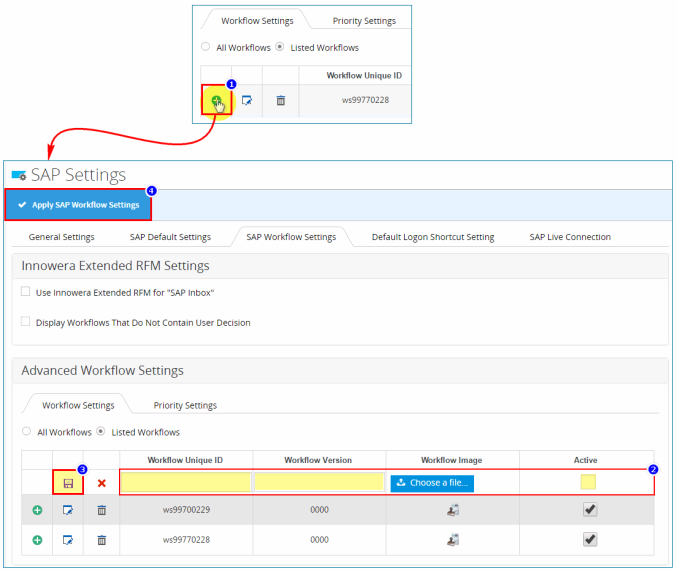Click ws99770228 cell in main table
Screen dimensions: 677x572
click(x=186, y=540)
